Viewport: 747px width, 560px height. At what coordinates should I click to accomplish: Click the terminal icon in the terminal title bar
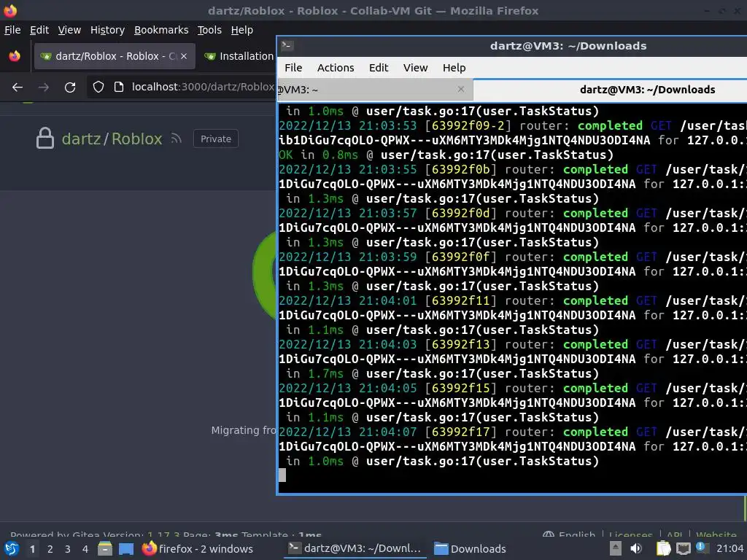point(287,46)
